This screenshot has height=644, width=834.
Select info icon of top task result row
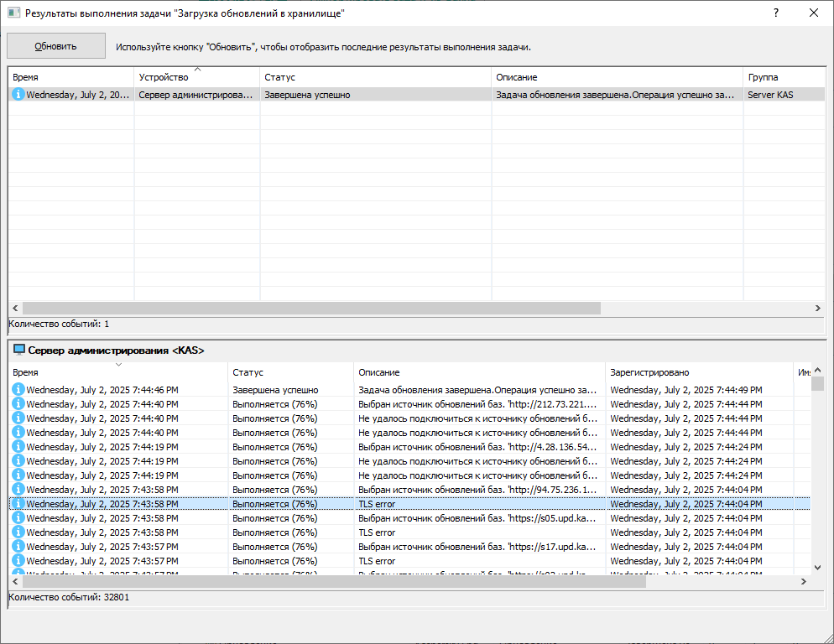click(18, 94)
